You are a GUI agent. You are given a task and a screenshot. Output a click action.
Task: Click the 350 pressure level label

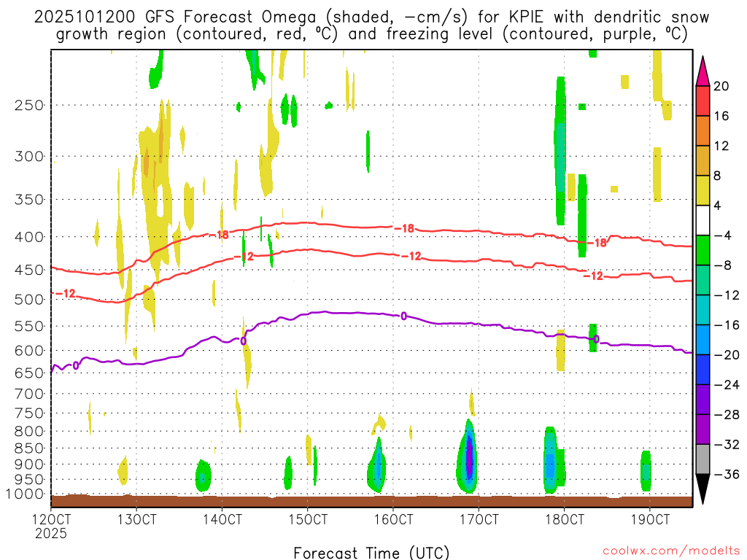[29, 200]
